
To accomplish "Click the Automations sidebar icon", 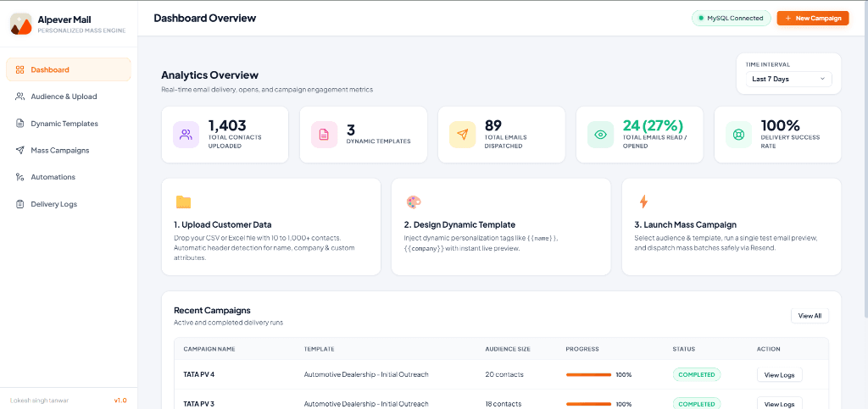I will click(x=20, y=177).
